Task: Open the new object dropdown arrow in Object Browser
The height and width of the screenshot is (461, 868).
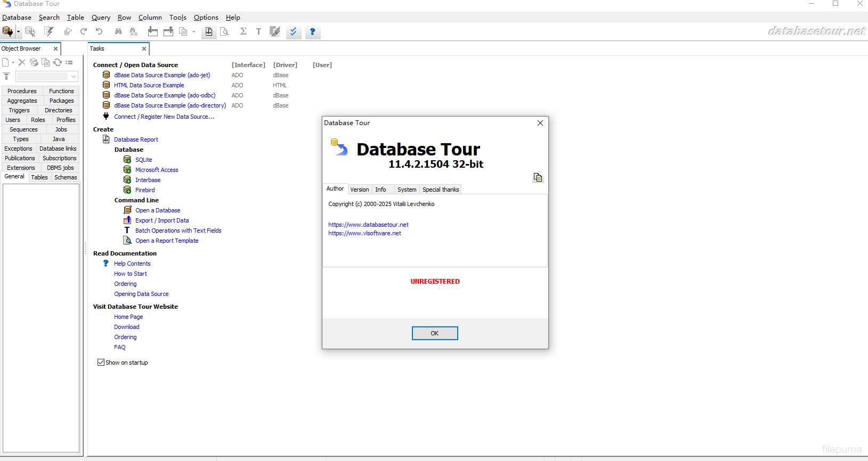Action: (x=13, y=62)
